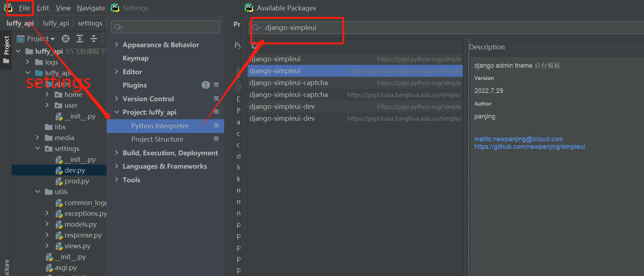
Task: Expand the user folder node
Action: tap(47, 105)
